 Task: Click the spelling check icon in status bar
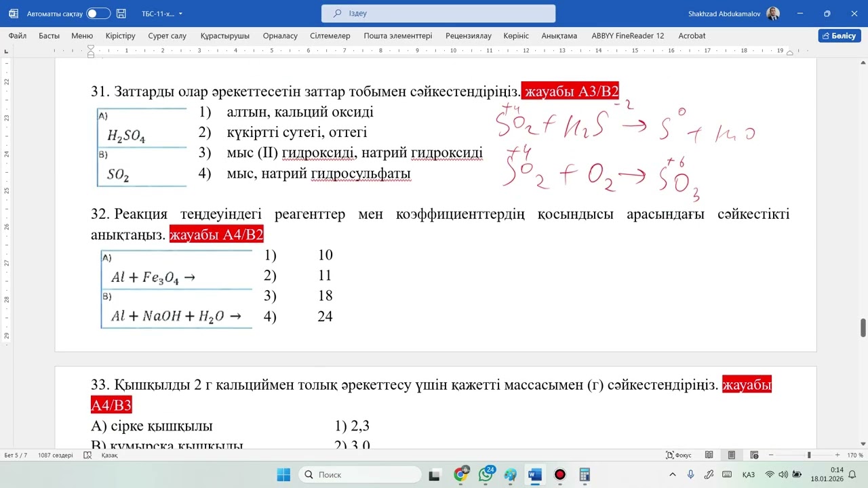click(x=87, y=455)
